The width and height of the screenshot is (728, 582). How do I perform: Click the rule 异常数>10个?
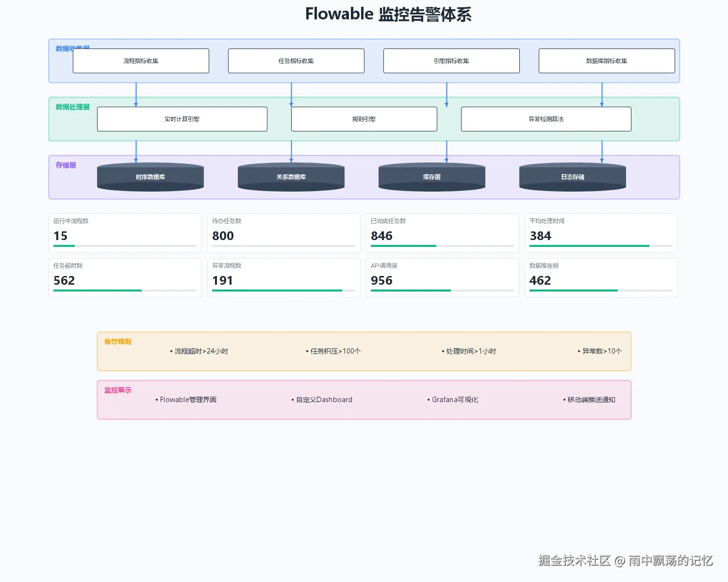click(x=600, y=351)
